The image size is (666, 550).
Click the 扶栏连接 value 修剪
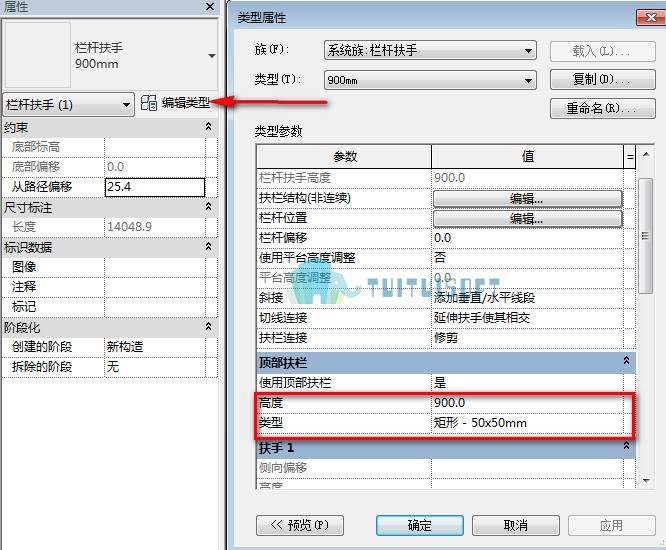(x=527, y=338)
